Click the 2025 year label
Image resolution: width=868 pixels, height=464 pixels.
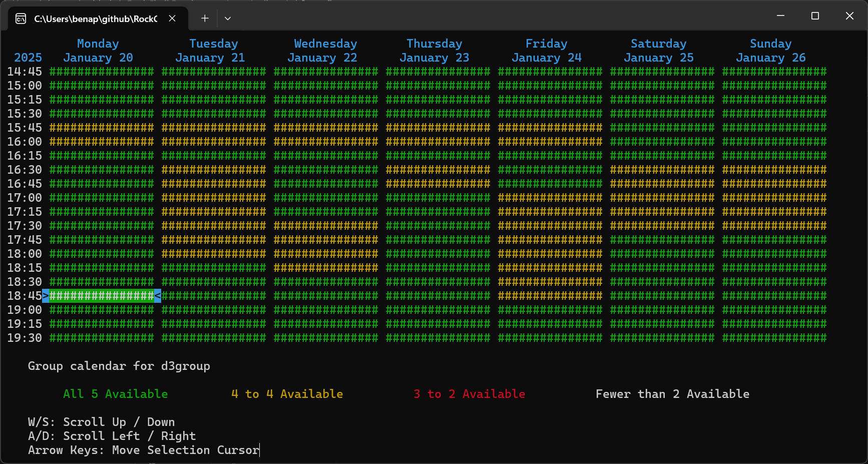(28, 58)
